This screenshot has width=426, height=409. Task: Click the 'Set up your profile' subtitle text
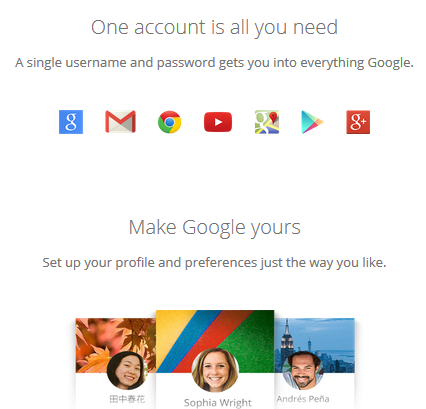tap(214, 263)
